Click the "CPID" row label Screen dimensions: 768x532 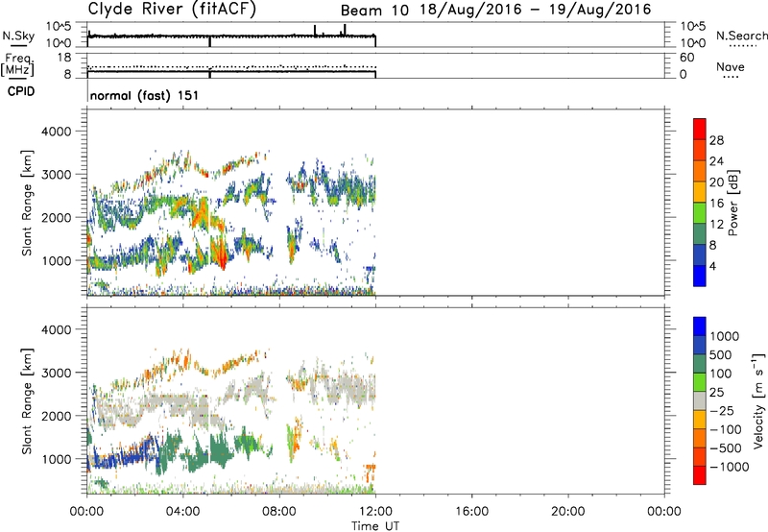point(20,91)
